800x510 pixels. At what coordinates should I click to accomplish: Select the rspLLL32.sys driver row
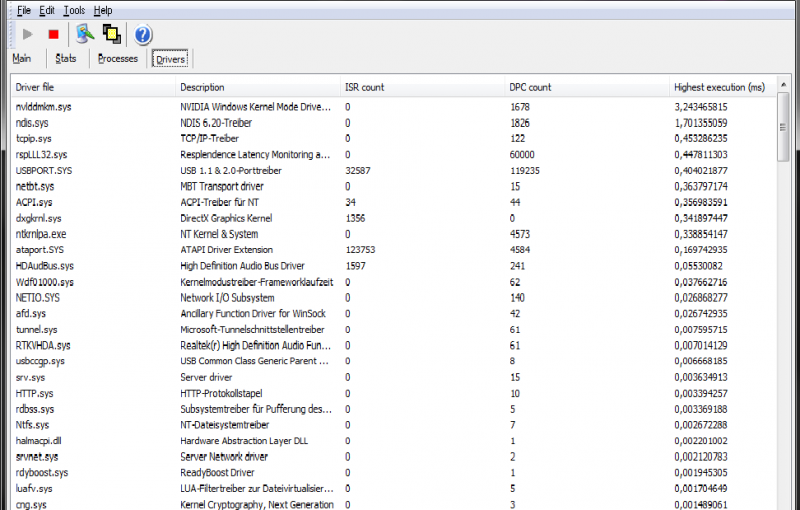(x=394, y=155)
